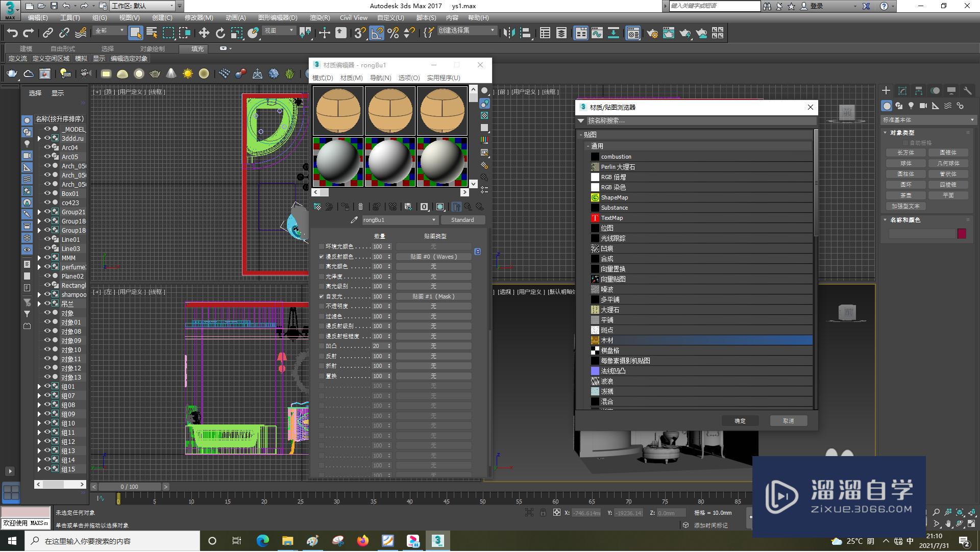Open the 标准基本体 category dropdown
The height and width of the screenshot is (552, 980).
(x=928, y=120)
